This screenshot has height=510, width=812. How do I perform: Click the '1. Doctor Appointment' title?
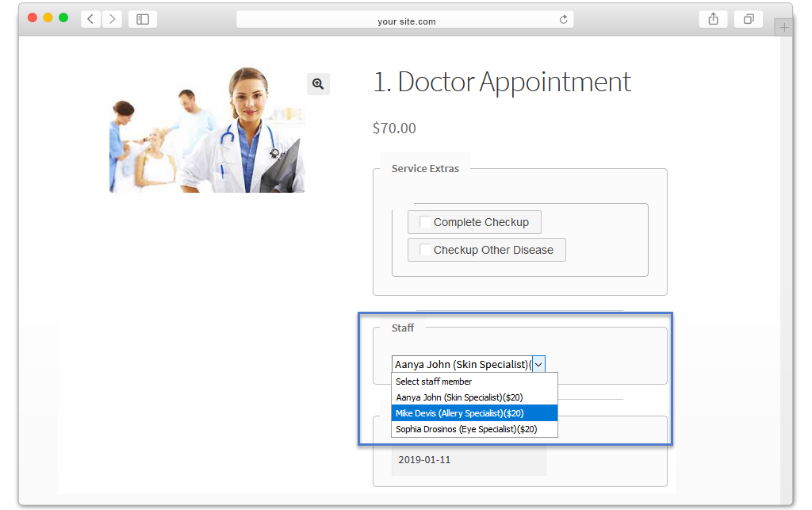point(502,82)
